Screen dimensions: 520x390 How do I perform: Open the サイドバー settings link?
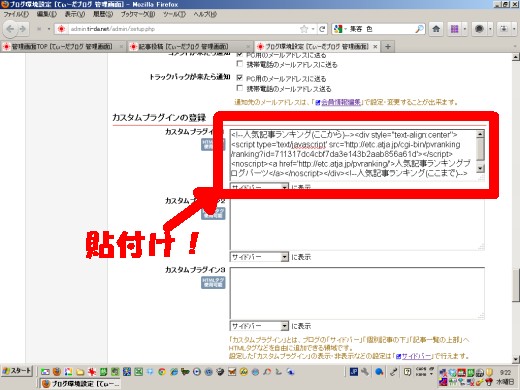416,356
